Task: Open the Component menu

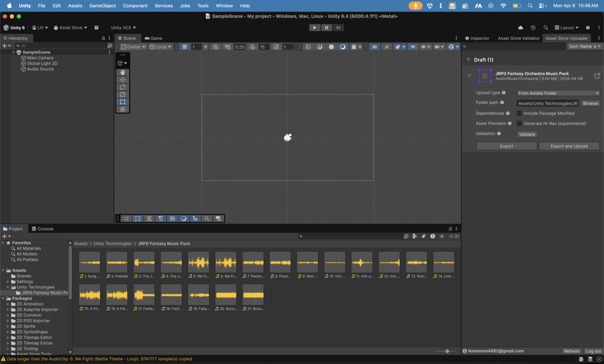Action: click(135, 6)
